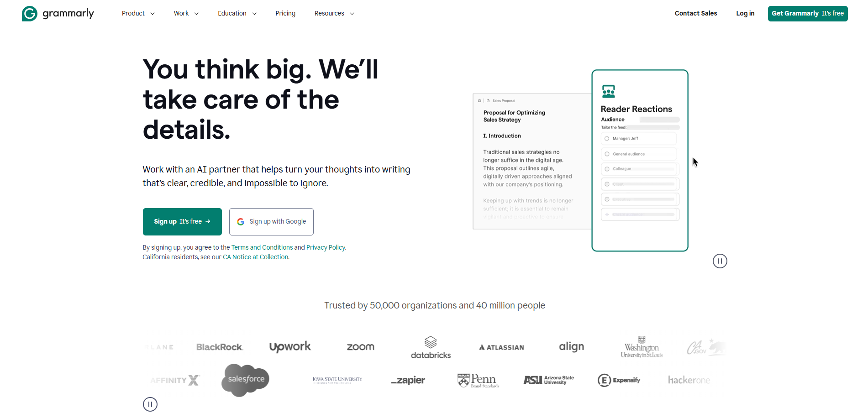Click the HackerOne logo
868x413 pixels.
click(x=689, y=380)
